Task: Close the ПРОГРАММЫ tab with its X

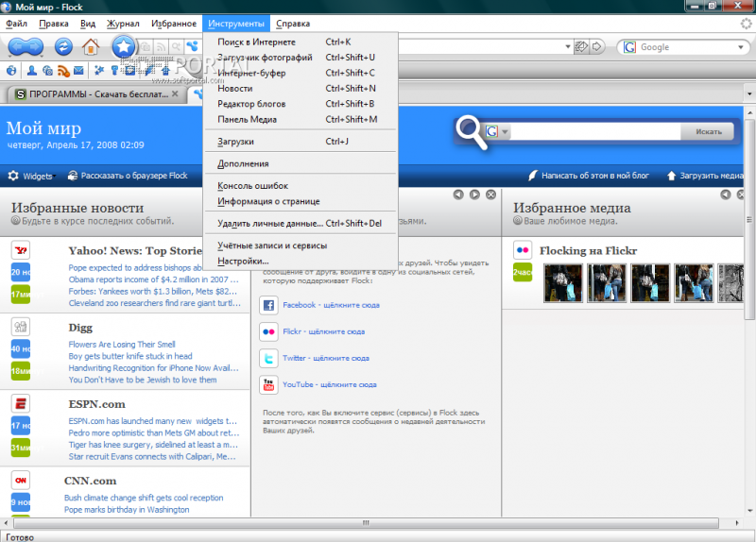Action: pos(175,93)
